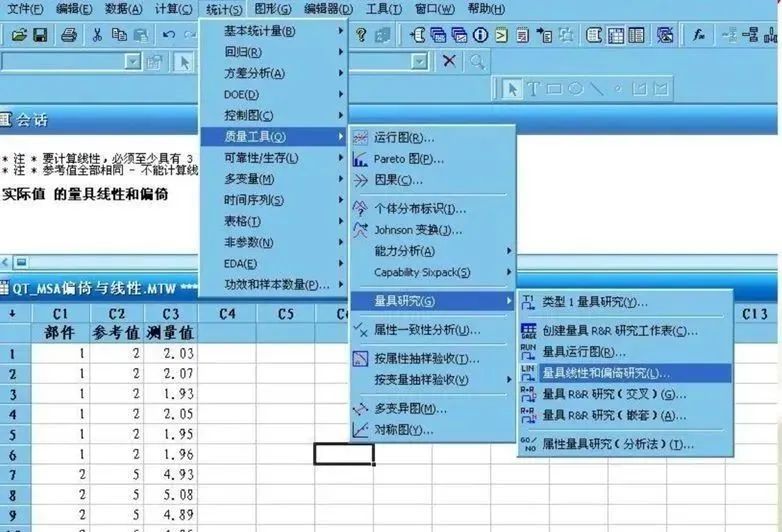
Task: Click the 测量值 column name cell
Action: 171,333
